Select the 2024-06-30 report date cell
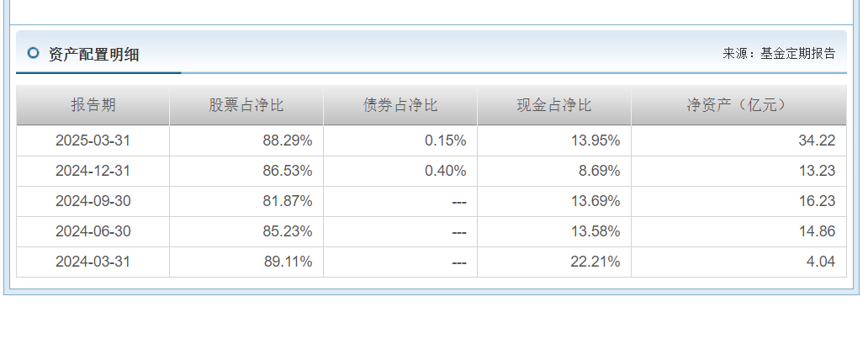This screenshot has height=339, width=868. [x=93, y=231]
